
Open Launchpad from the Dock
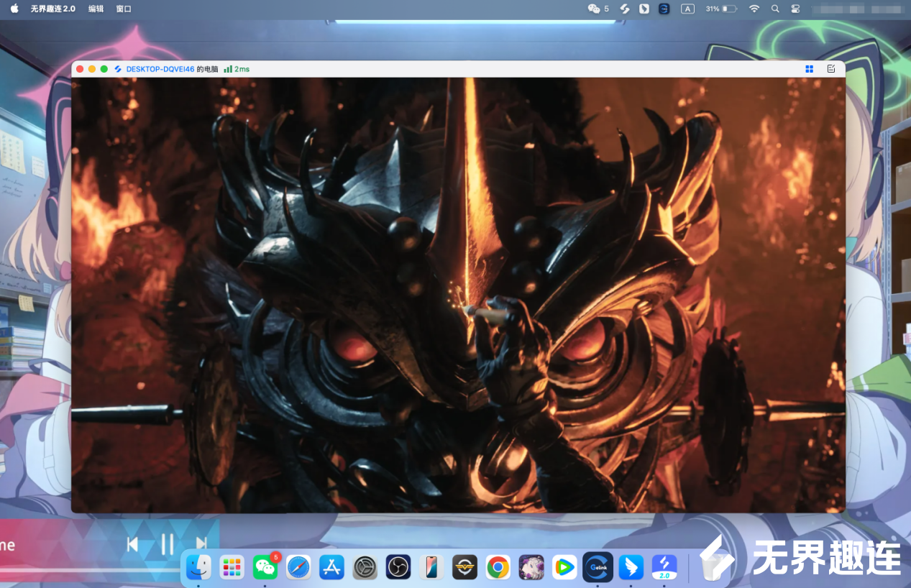(x=232, y=567)
